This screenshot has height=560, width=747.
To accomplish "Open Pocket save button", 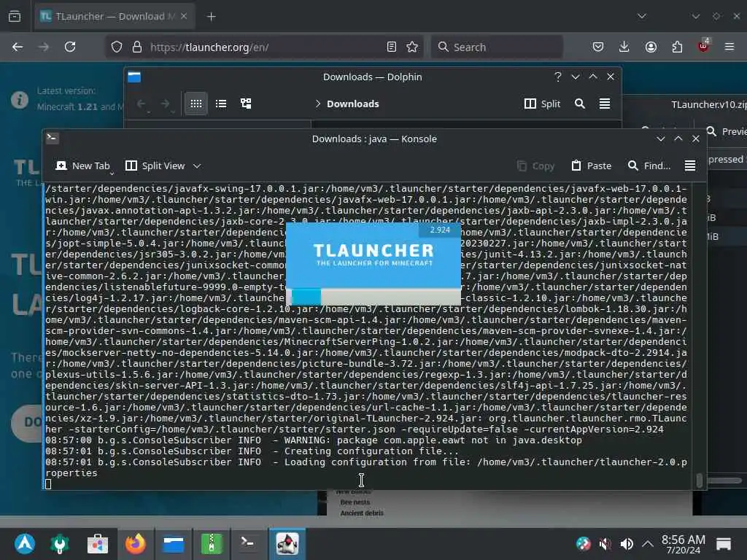I will (598, 47).
